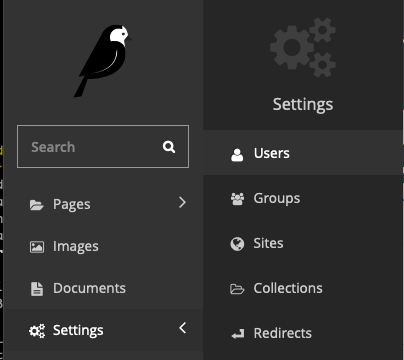Click the magnifying glass search icon
The height and width of the screenshot is (360, 404).
point(169,147)
